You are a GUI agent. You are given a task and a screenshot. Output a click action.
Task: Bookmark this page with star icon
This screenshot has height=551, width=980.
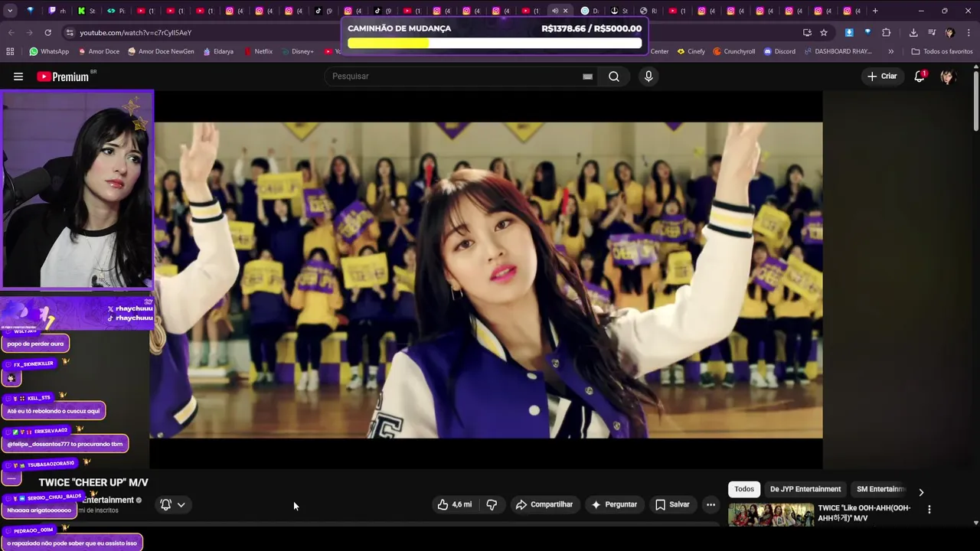(x=824, y=33)
